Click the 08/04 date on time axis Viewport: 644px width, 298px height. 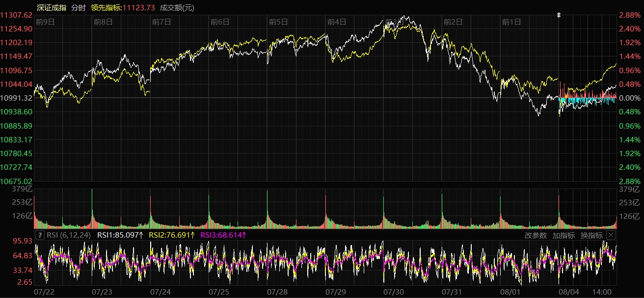click(568, 292)
